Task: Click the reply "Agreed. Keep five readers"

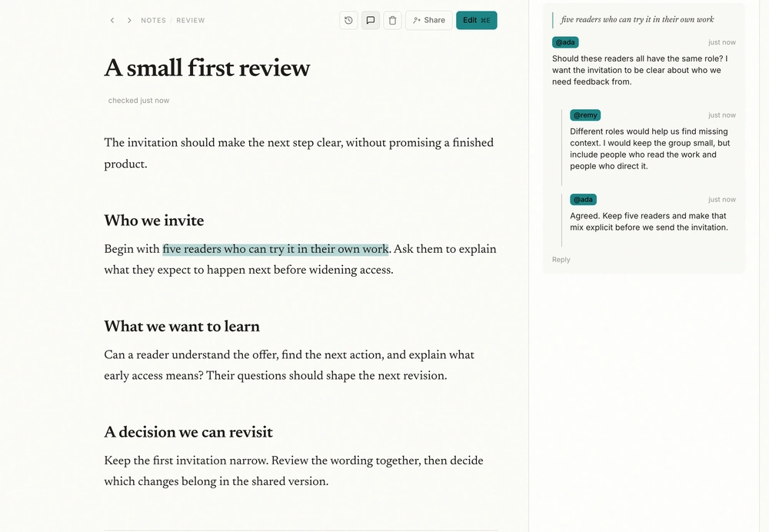Action: click(649, 221)
